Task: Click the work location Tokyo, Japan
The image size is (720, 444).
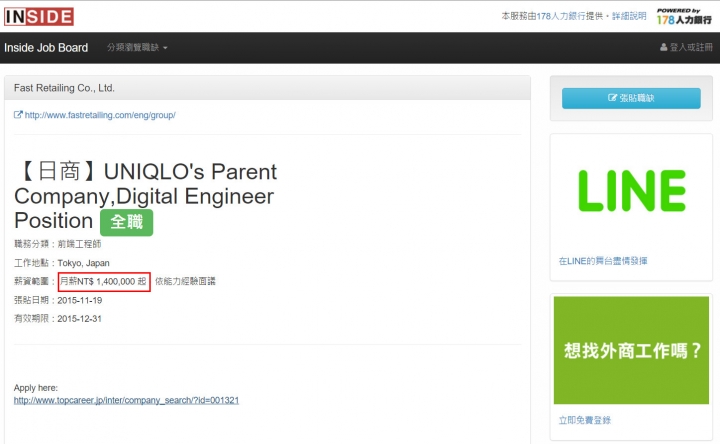Action: (x=84, y=263)
